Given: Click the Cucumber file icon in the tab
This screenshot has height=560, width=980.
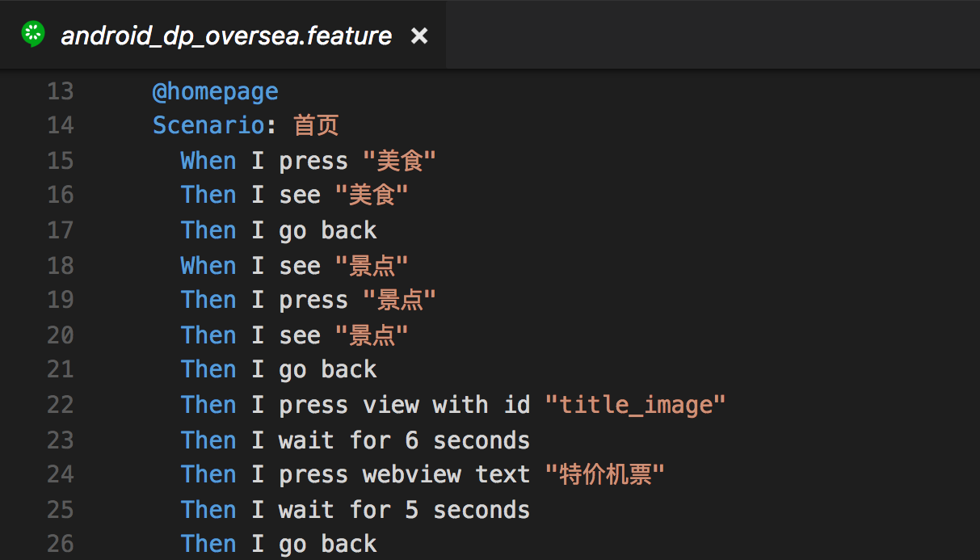Looking at the screenshot, I should click(x=33, y=35).
